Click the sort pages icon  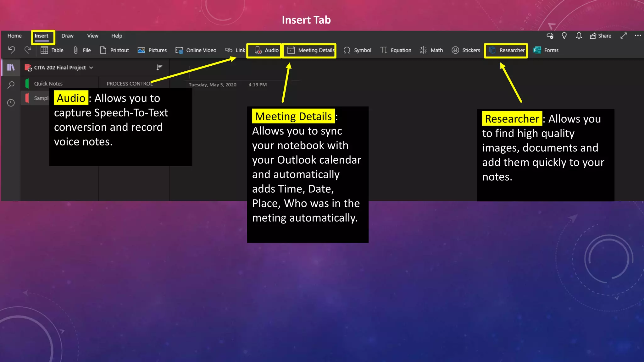[159, 67]
